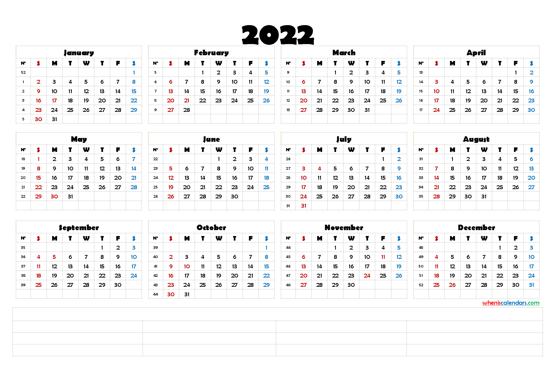
Task: Toggle Sunday column in March
Action: click(297, 62)
